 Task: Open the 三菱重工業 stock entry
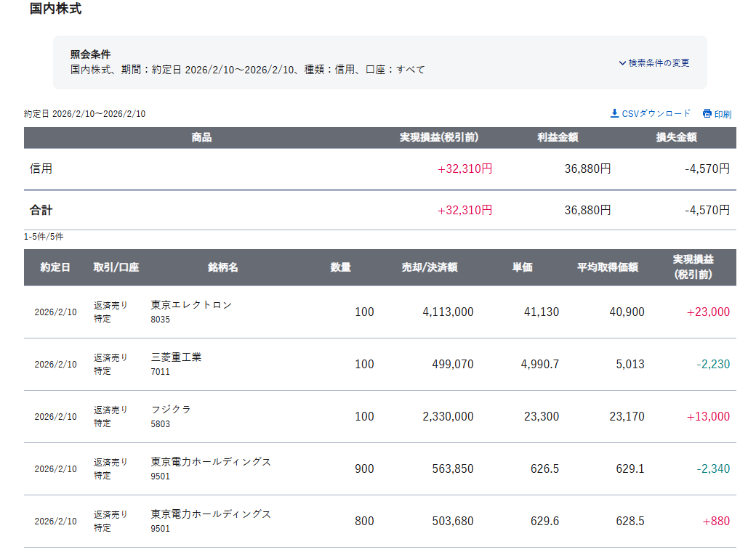[x=175, y=357]
